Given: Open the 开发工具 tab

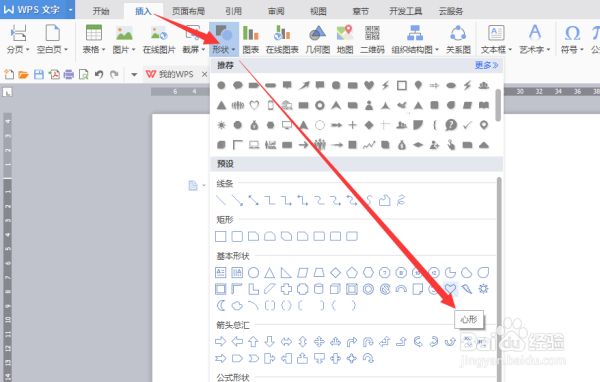Looking at the screenshot, I should pyautogui.click(x=406, y=11).
